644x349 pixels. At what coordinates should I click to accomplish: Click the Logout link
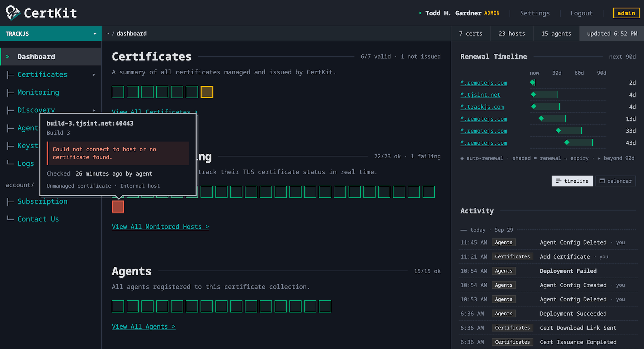(581, 13)
